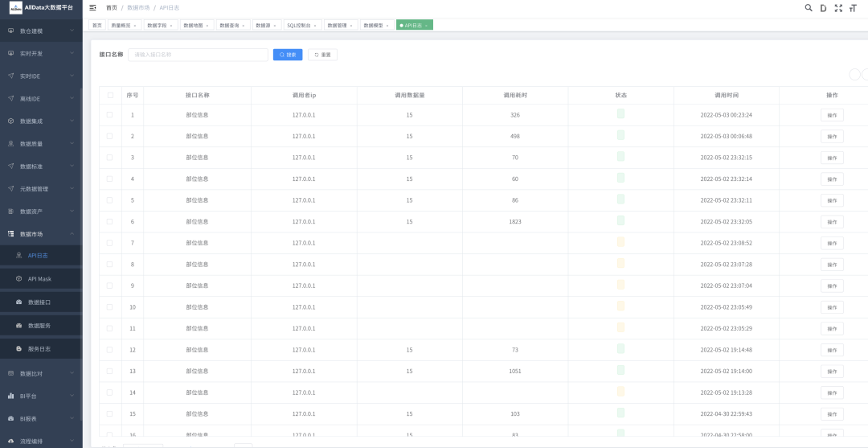Image resolution: width=868 pixels, height=448 pixels.
Task: Expand the 数据质量 sidebar menu
Action: (40, 144)
